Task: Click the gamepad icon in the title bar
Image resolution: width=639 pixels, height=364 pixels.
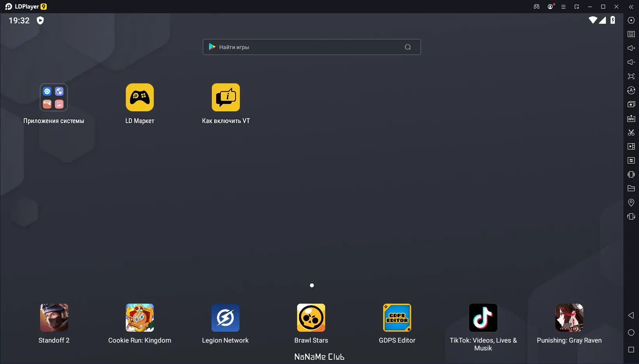Action: [x=537, y=7]
